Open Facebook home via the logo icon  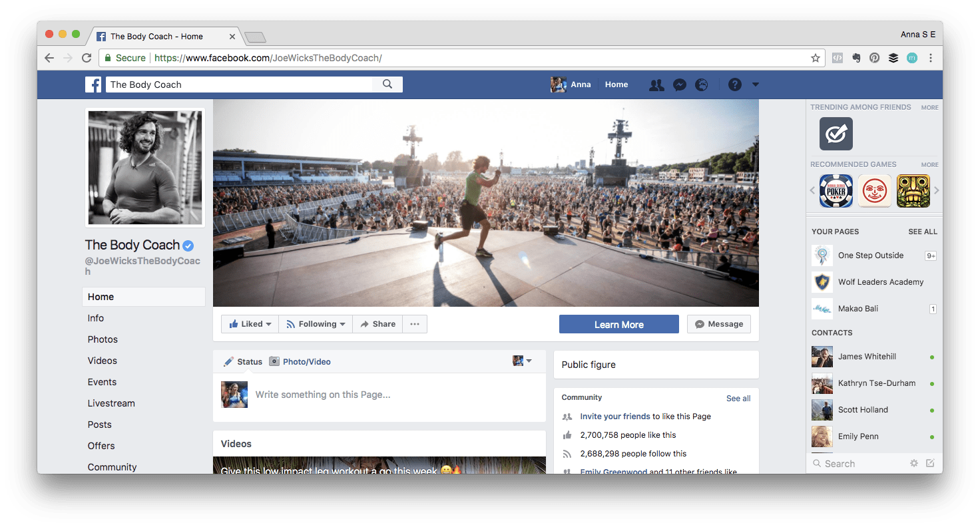pyautogui.click(x=93, y=85)
